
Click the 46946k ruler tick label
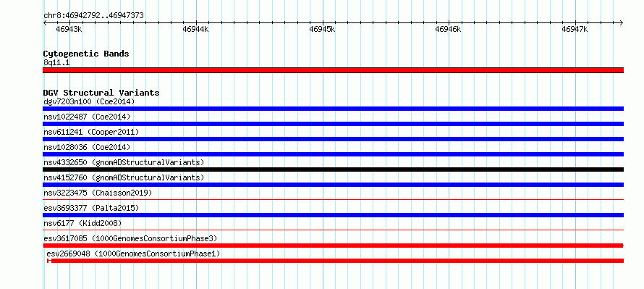[448, 29]
